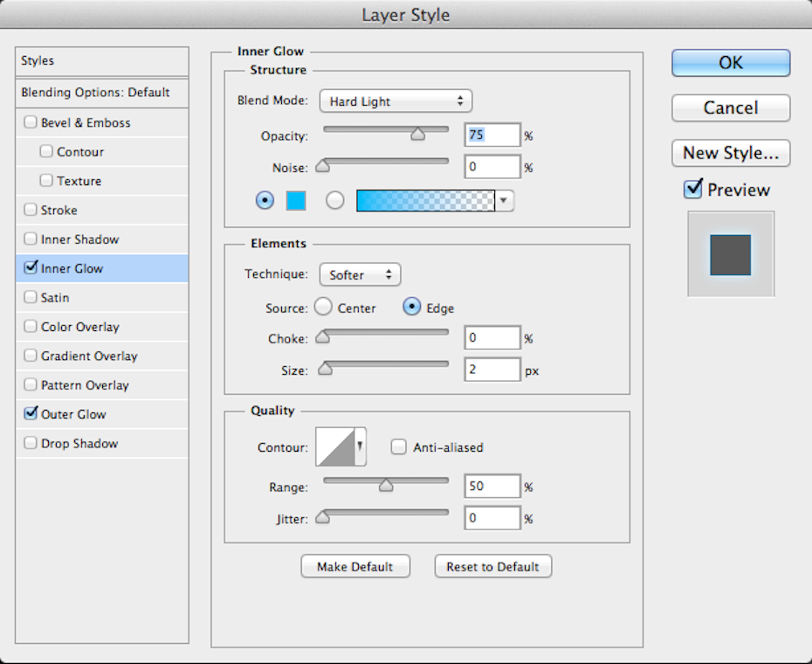Click the Choke slider handle
Viewport: 812px width, 664px height.
323,337
